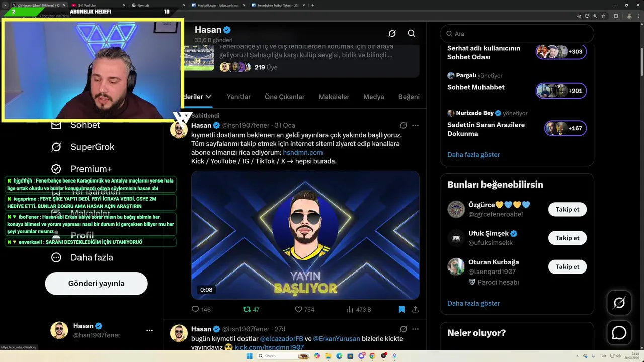The height and width of the screenshot is (362, 644).
Task: Join the Sohbet Muhabbet room with +201
Action: (x=561, y=91)
